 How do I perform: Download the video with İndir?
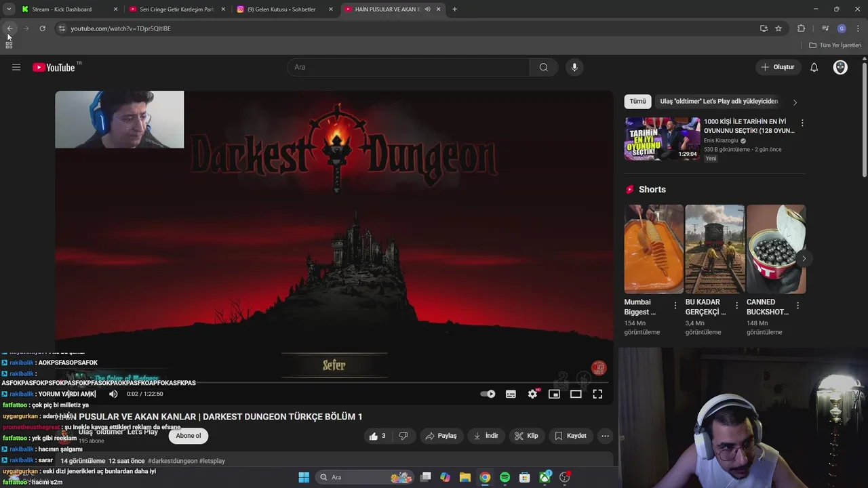coord(486,436)
